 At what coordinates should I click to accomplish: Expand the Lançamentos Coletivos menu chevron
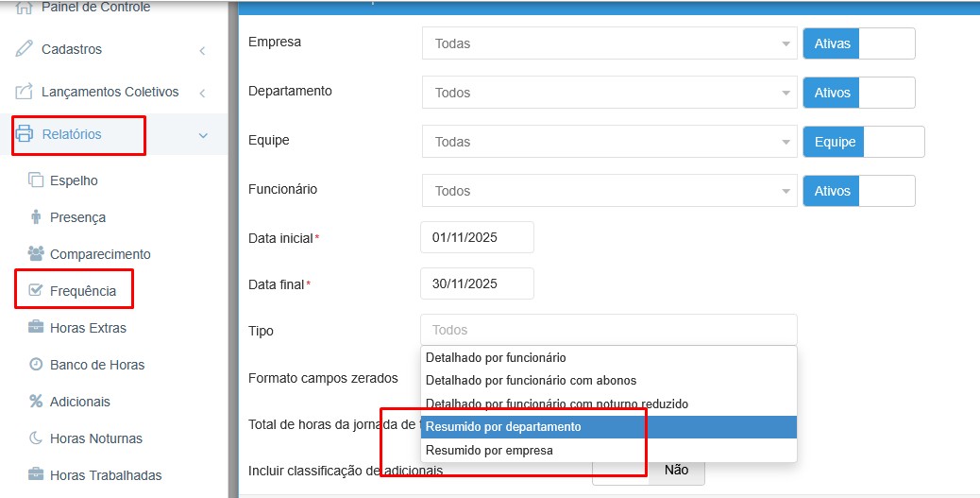tap(202, 93)
